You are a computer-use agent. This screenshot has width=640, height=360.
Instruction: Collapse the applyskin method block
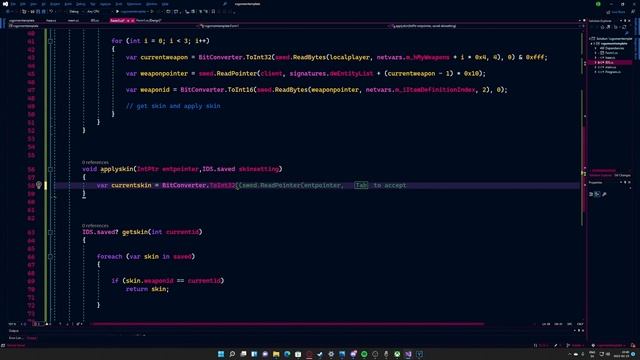51,169
